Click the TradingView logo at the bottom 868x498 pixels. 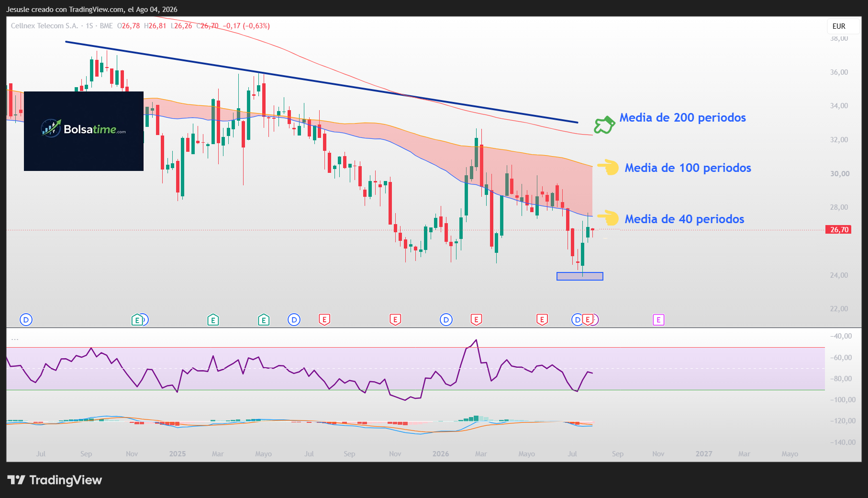[x=55, y=480]
